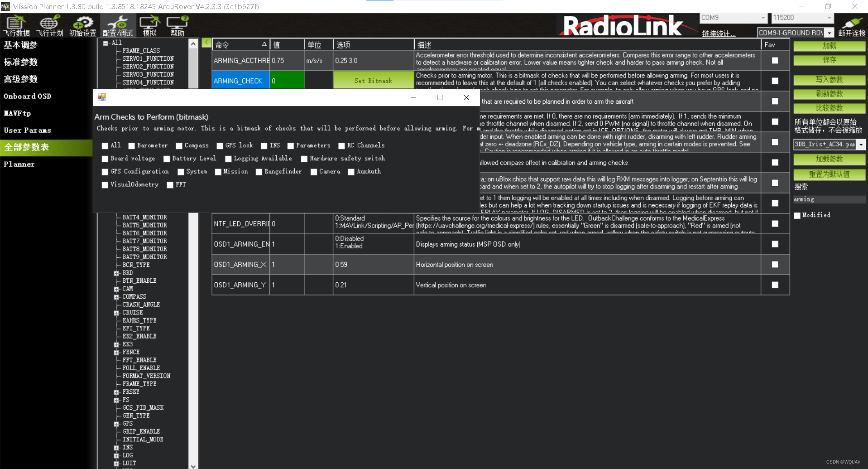Tick the All arm checks checkbox

(105, 146)
